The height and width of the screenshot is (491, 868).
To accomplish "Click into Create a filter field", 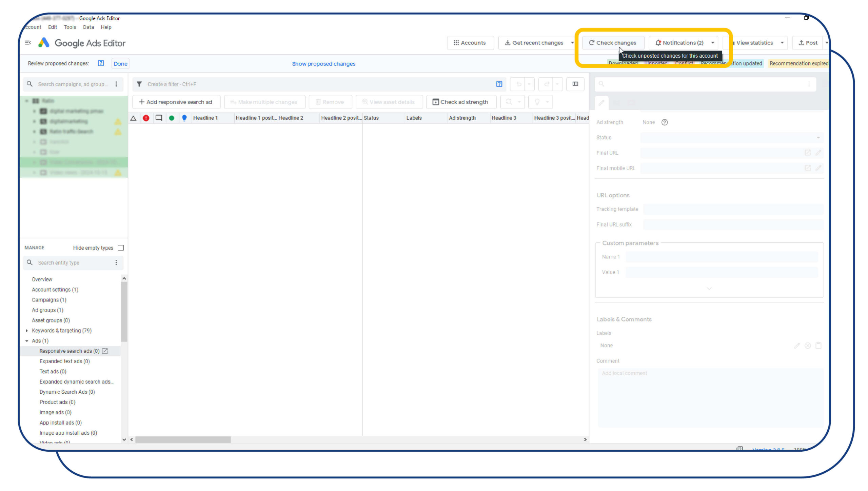I will (319, 84).
